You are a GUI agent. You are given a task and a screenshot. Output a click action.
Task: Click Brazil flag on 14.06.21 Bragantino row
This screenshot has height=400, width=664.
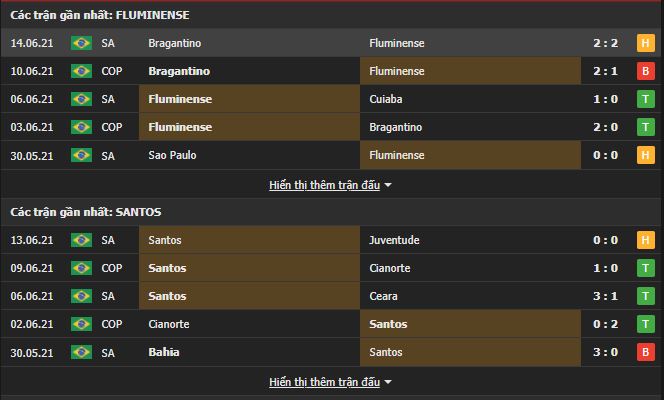coord(82,43)
